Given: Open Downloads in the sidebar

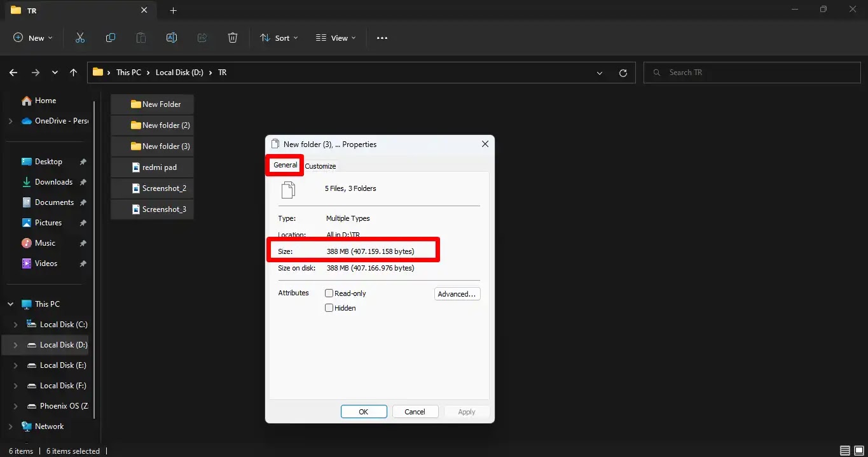Looking at the screenshot, I should [x=53, y=182].
